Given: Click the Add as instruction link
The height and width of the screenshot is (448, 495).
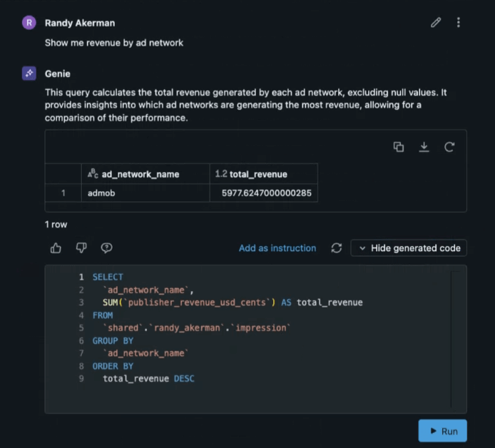Looking at the screenshot, I should point(277,248).
